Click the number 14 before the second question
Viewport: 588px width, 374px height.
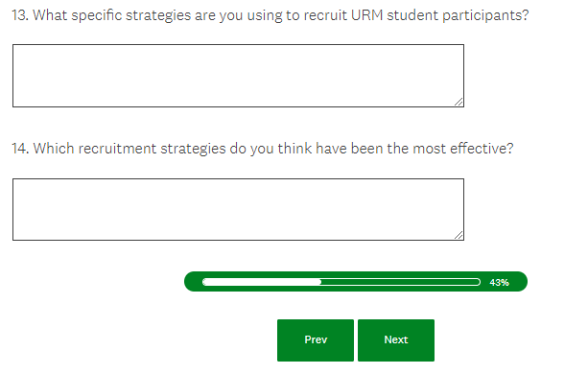[20, 149]
